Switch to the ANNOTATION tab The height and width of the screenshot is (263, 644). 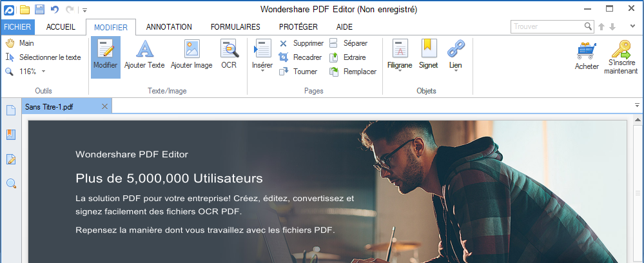[169, 27]
